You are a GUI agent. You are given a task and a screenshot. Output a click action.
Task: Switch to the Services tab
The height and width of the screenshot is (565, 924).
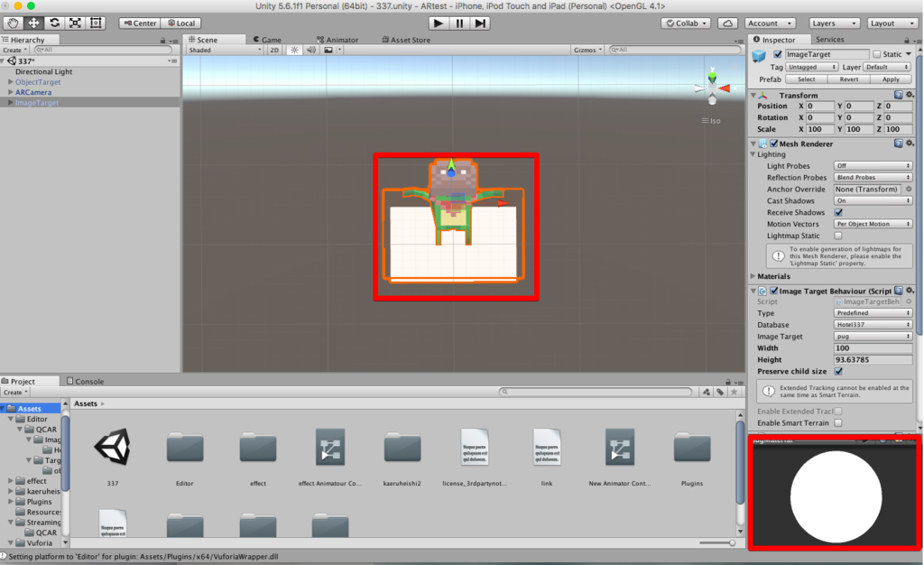pyautogui.click(x=830, y=40)
